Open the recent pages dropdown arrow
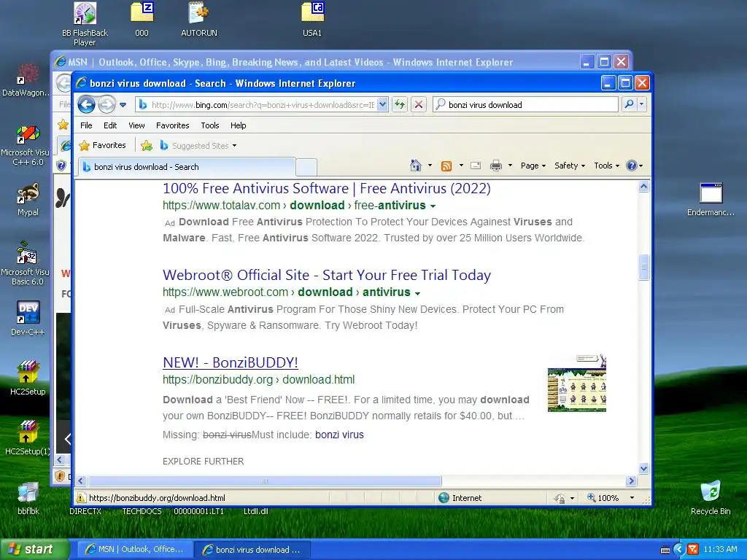The width and height of the screenshot is (747, 560). click(123, 105)
